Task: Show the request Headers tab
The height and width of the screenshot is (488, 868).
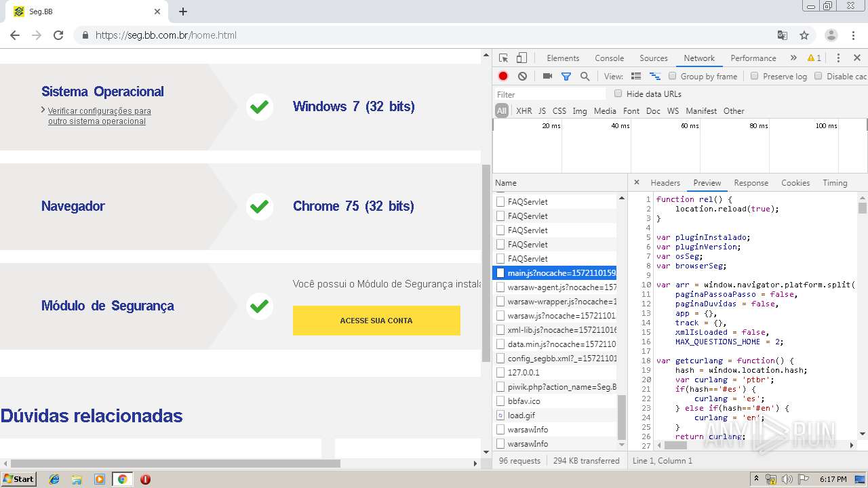Action: click(665, 183)
